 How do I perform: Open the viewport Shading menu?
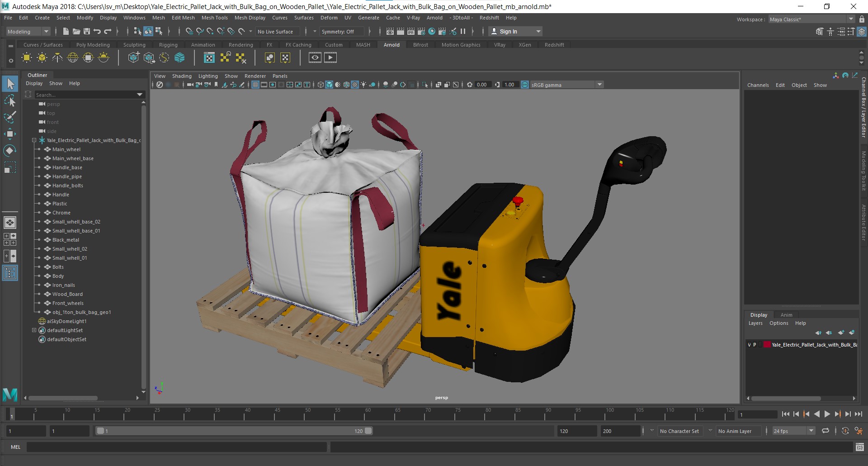coord(182,76)
